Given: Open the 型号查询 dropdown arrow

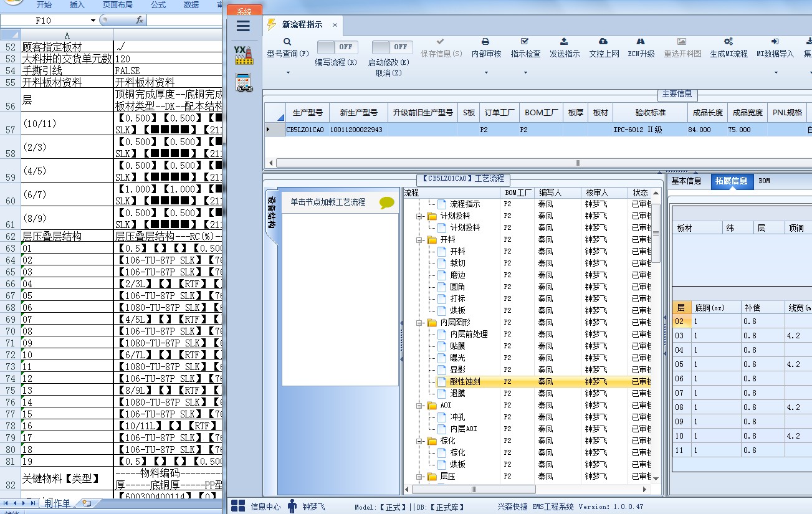Looking at the screenshot, I should click(x=288, y=73).
